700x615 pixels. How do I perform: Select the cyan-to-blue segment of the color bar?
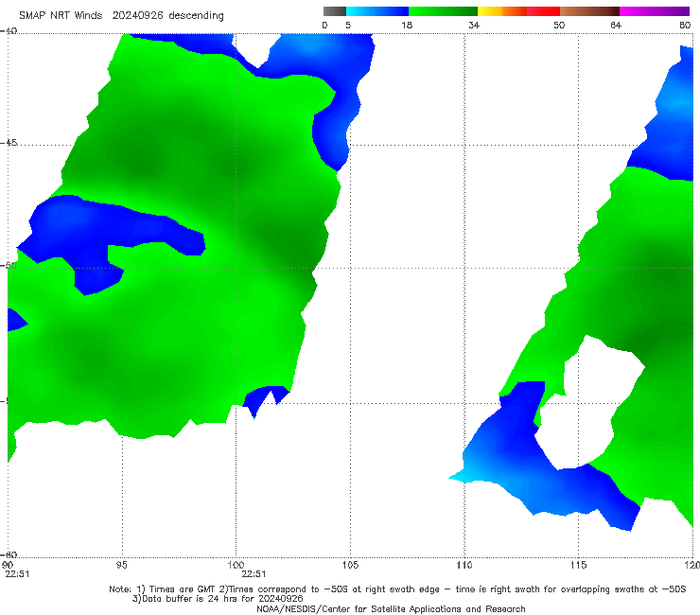pyautogui.click(x=377, y=11)
